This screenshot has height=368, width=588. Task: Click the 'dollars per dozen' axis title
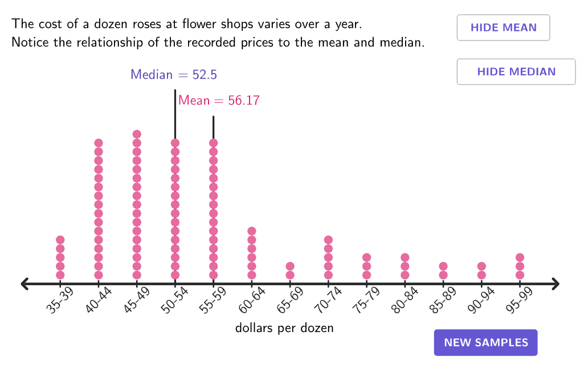(284, 328)
